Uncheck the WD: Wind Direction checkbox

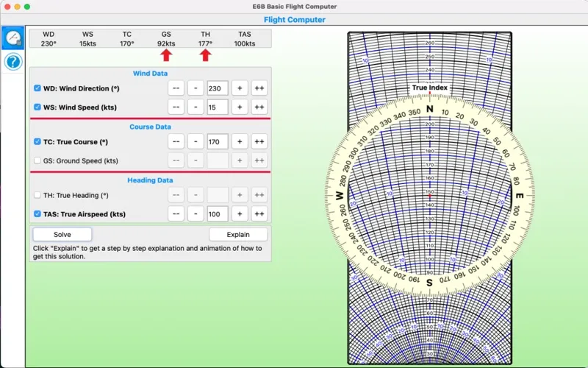pos(37,88)
